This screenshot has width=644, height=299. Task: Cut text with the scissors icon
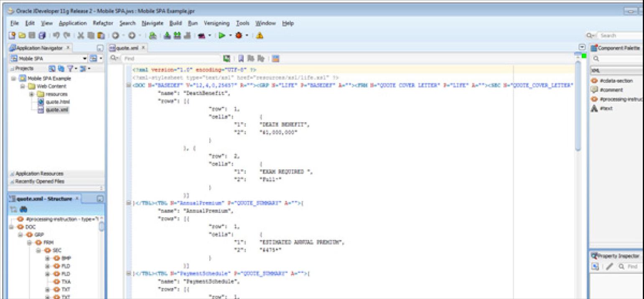pyautogui.click(x=80, y=35)
